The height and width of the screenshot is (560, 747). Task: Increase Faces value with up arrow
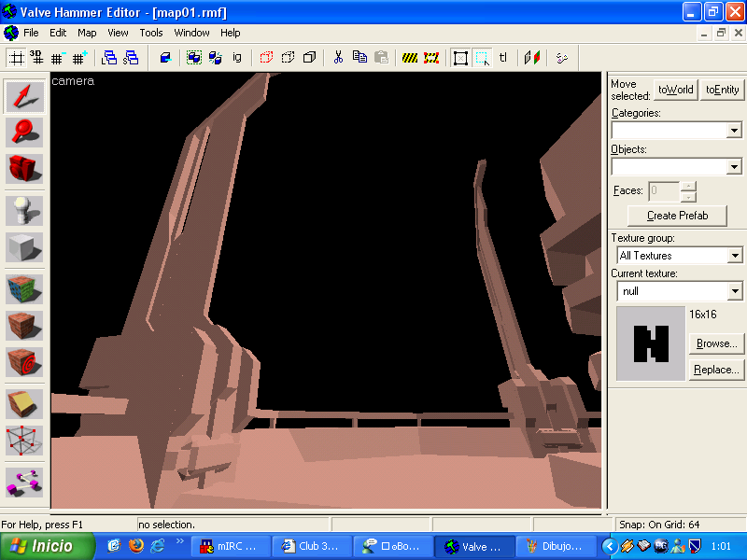tap(688, 186)
